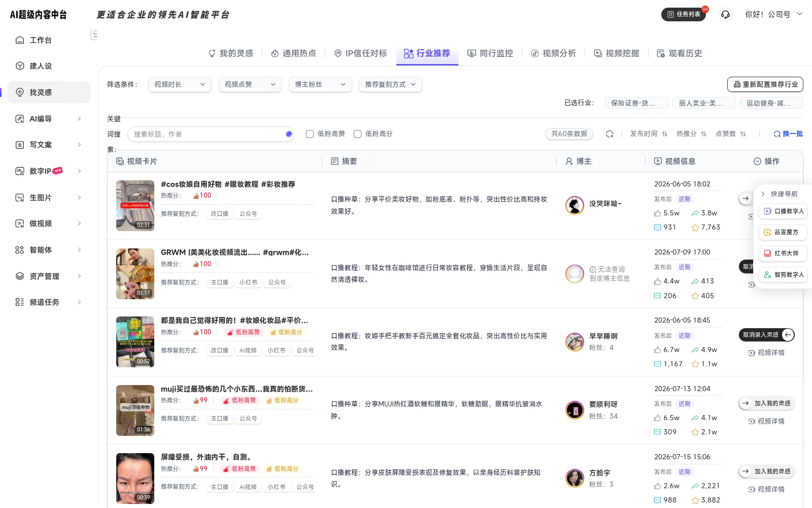812x508 pixels.
Task: Enable the 低粉高赞 checkbox
Action: (x=310, y=134)
